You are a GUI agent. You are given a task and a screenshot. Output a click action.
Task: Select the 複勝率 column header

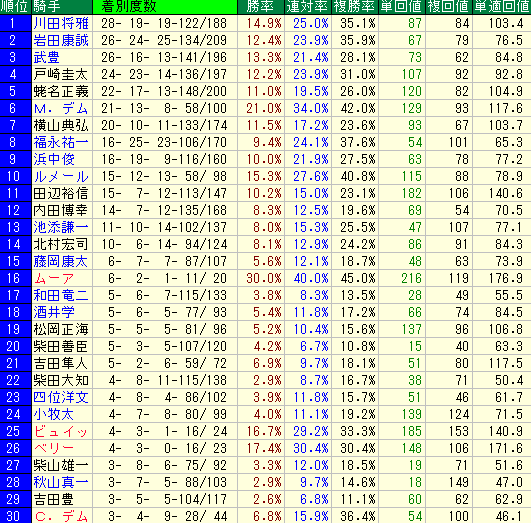pyautogui.click(x=355, y=7)
